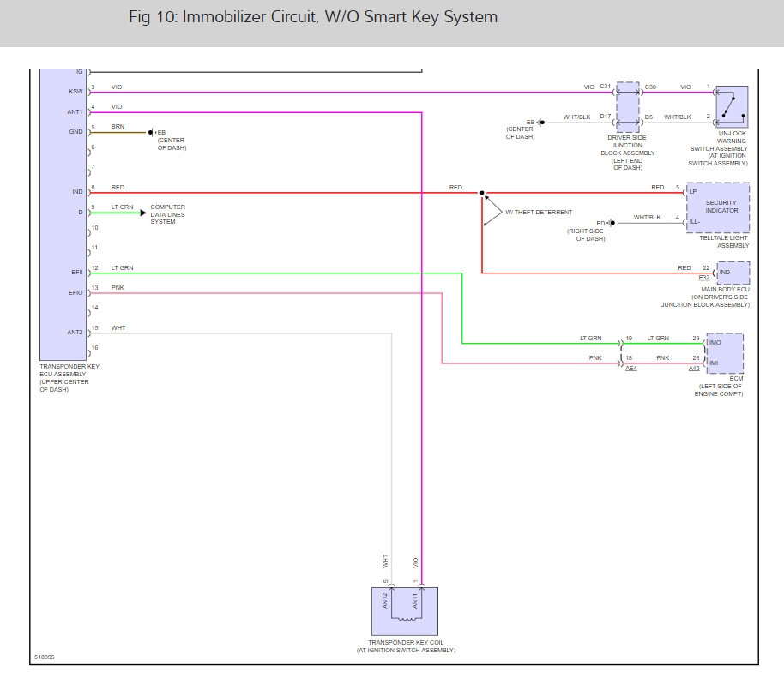Click the 'KSW' pin label
Screen dimensions: 784x678
[76, 92]
